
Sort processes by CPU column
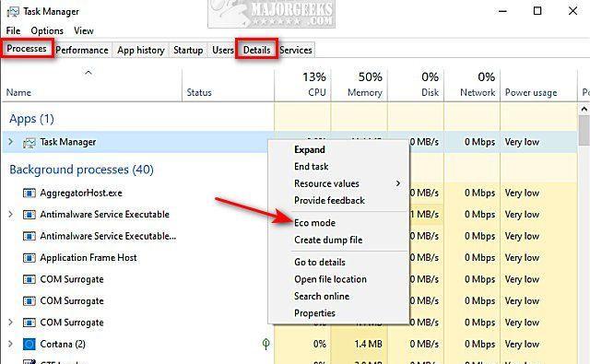317,92
